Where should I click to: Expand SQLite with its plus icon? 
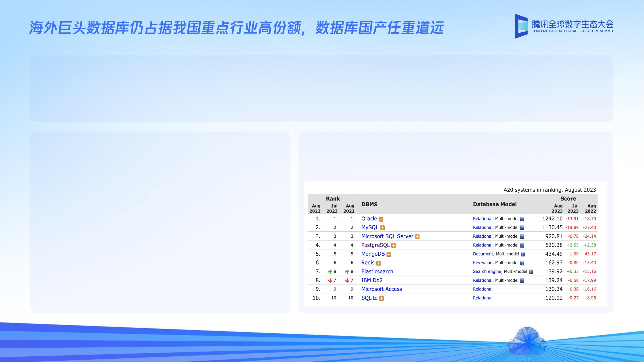381,298
